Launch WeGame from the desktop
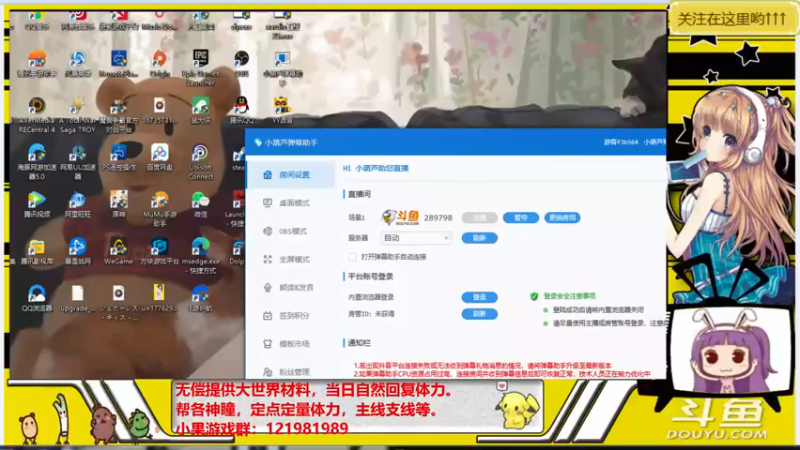800x450 pixels. pyautogui.click(x=118, y=251)
